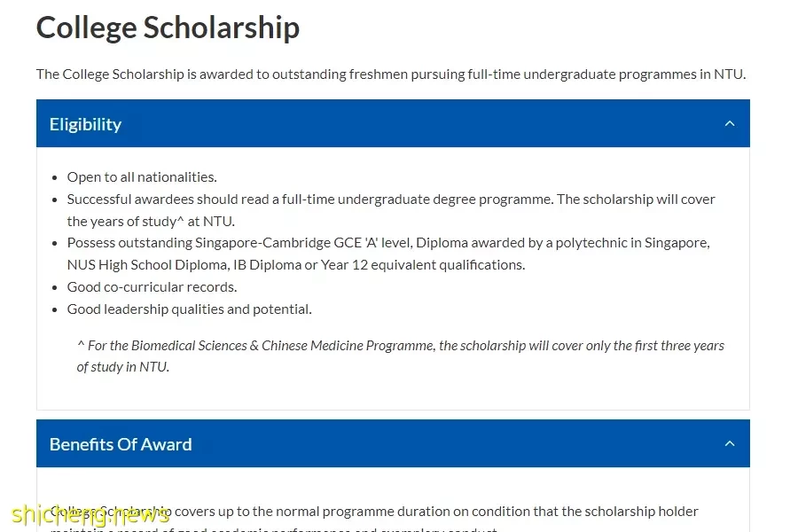The image size is (798, 532).
Task: Click the Benefits Of Award header title
Action: [x=121, y=444]
